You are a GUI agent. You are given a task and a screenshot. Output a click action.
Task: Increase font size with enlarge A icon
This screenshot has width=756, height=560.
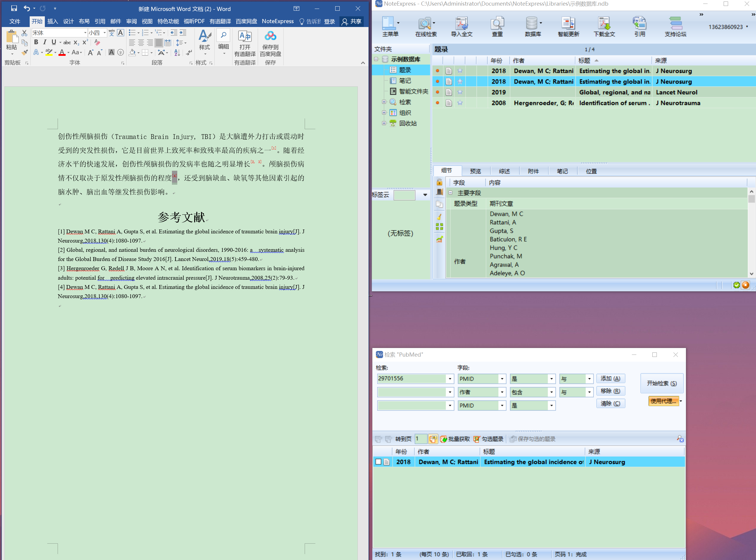point(91,52)
